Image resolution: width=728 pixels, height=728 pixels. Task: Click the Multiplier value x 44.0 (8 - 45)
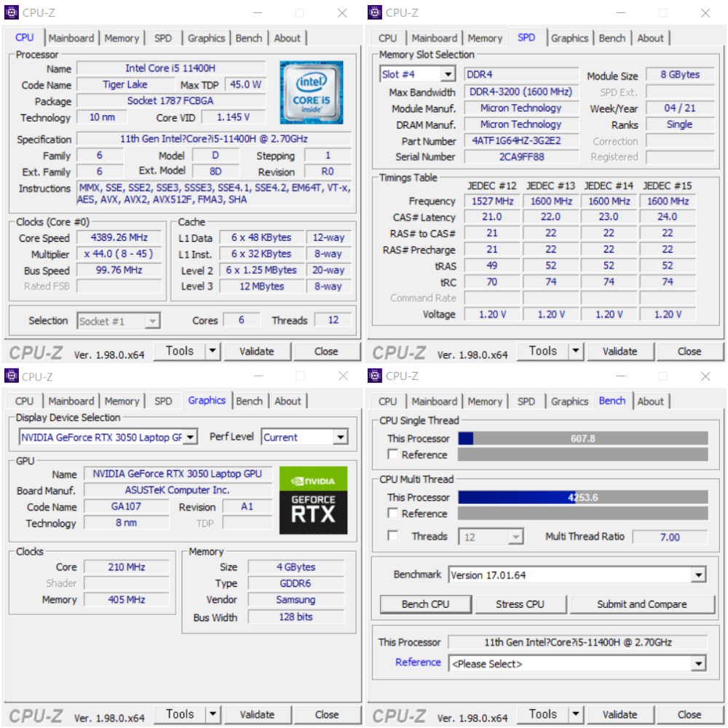click(x=119, y=254)
